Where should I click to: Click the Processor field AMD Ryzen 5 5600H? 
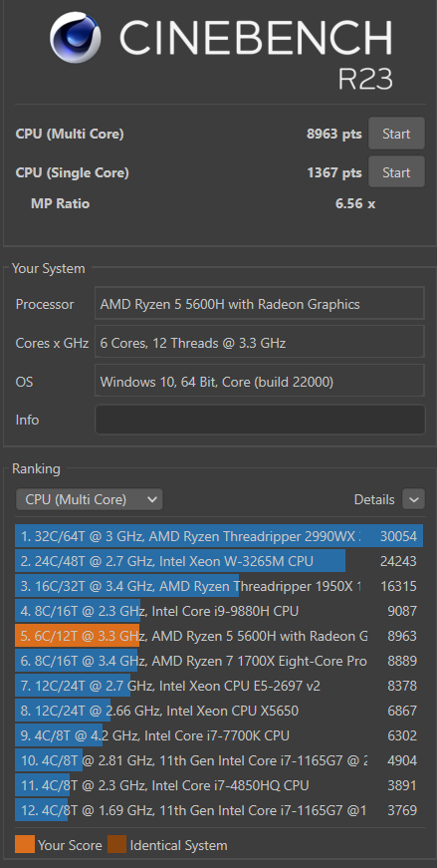260,303
